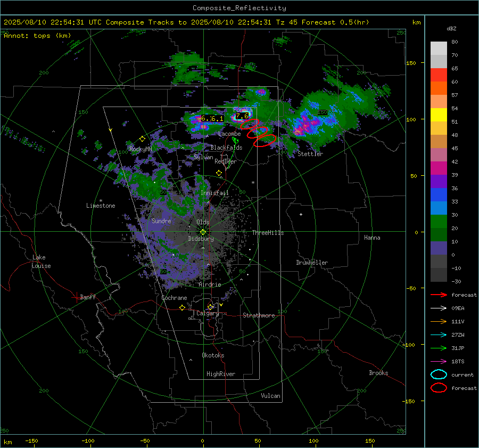
Task: Click the cyan current ellipse legend icon
Action: [x=439, y=374]
